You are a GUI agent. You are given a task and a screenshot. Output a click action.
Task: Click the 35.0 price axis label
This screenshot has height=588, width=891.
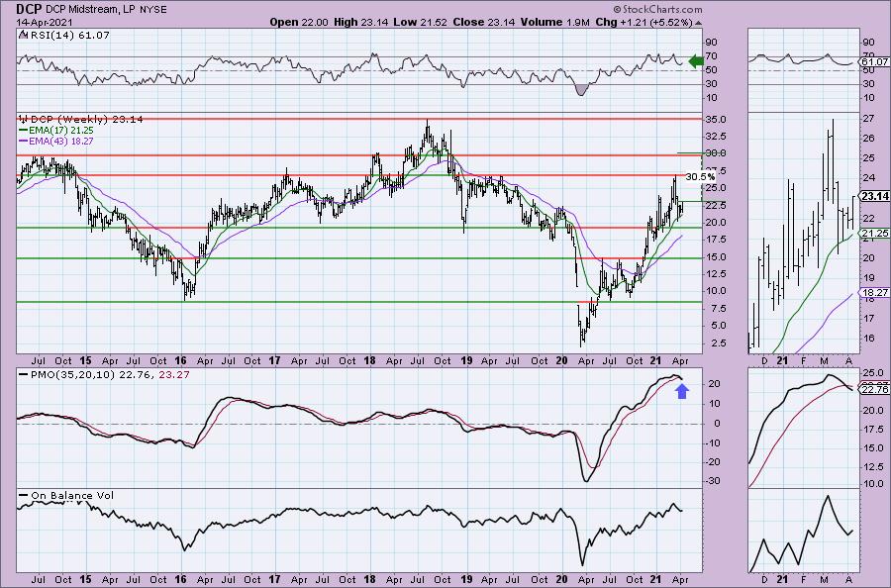[x=718, y=120]
